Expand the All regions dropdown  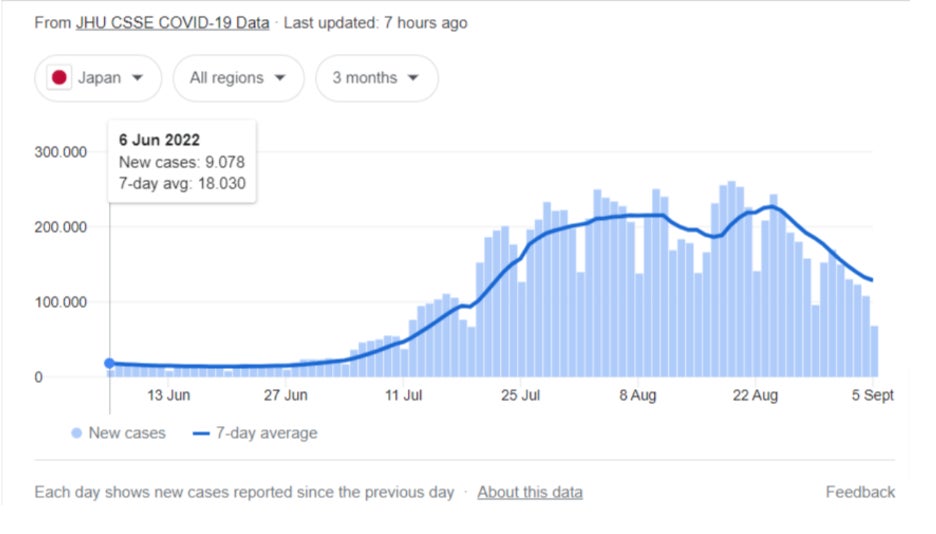point(239,78)
